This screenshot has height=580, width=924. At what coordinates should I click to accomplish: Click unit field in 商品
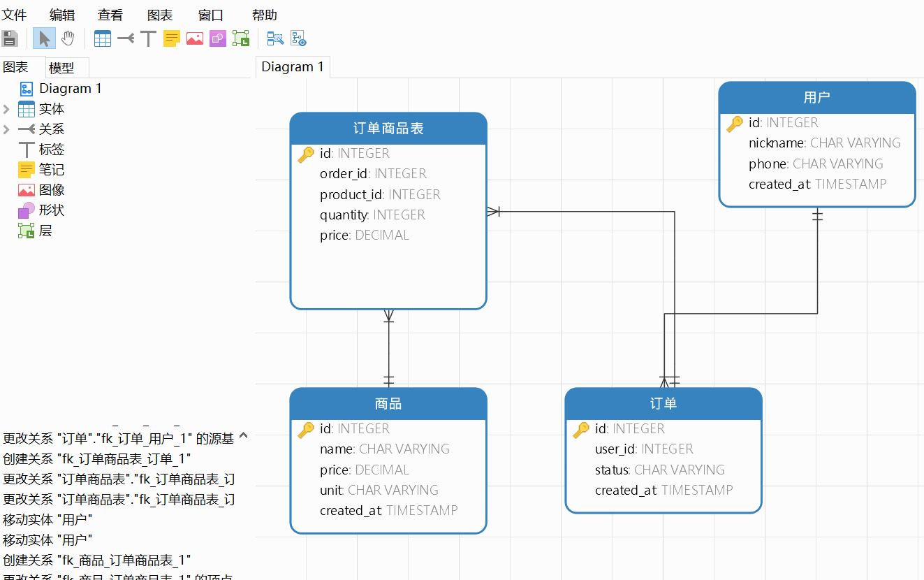click(379, 491)
